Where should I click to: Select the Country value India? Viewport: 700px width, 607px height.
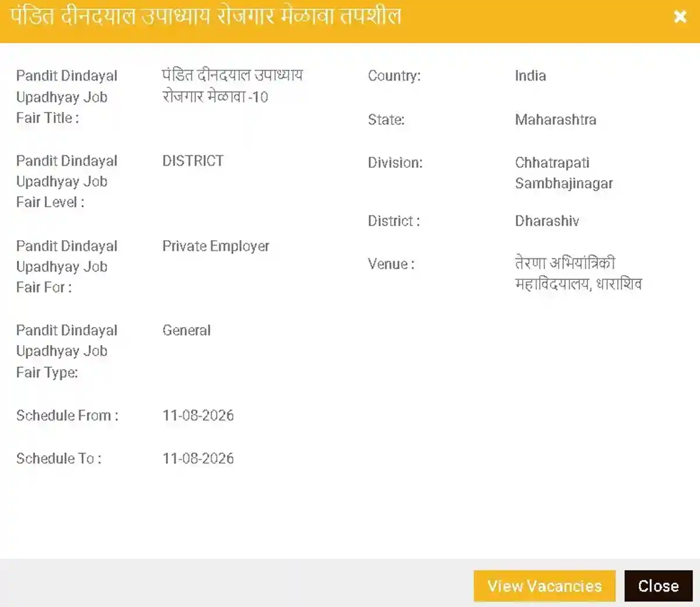(x=530, y=76)
